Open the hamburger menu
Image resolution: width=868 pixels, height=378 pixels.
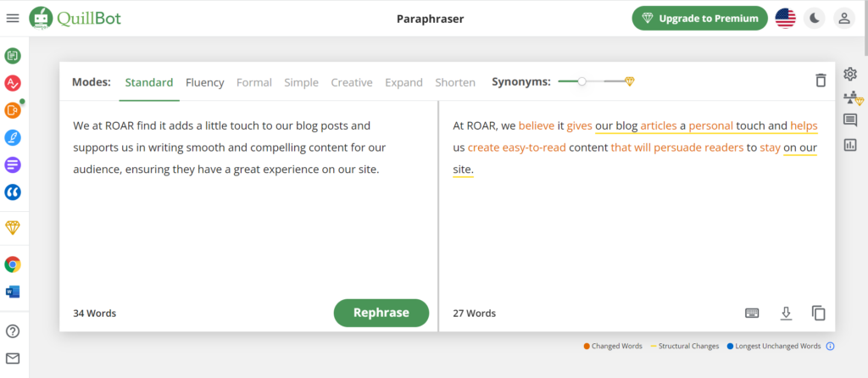pos(12,18)
